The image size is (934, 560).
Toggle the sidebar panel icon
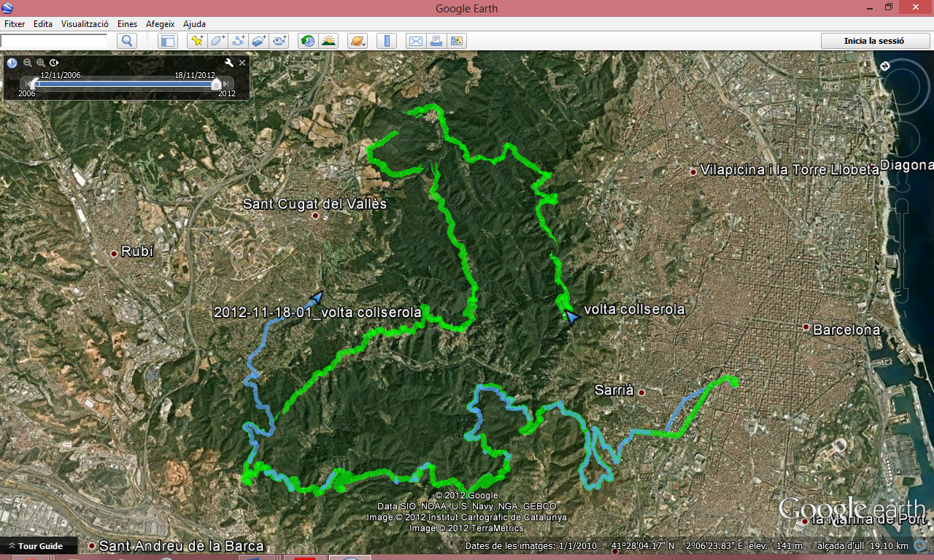168,41
